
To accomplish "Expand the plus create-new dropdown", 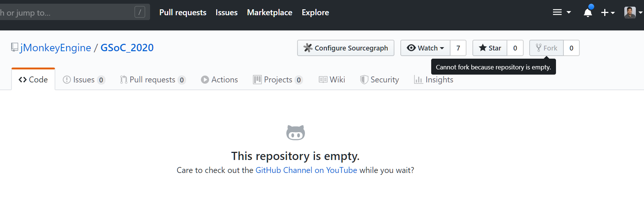I will [608, 13].
